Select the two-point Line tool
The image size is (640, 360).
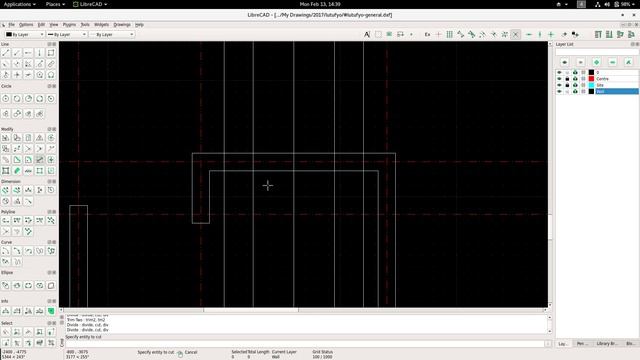[x=6, y=53]
